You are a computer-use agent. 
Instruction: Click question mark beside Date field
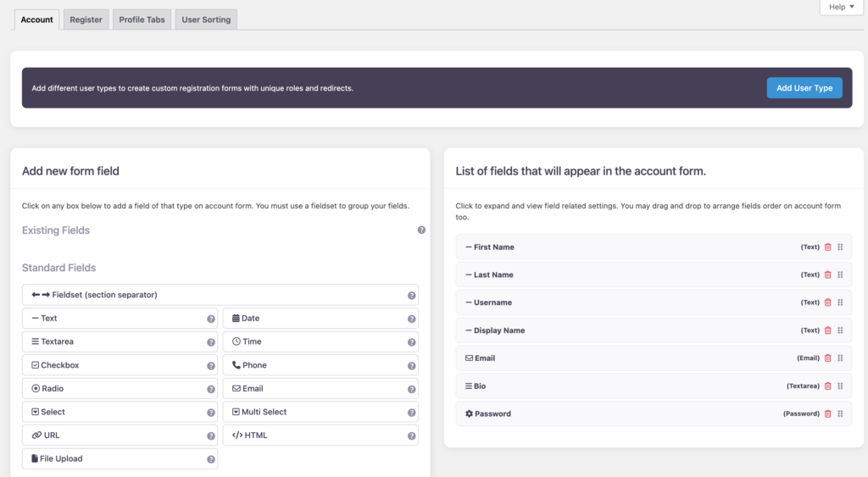click(x=412, y=319)
